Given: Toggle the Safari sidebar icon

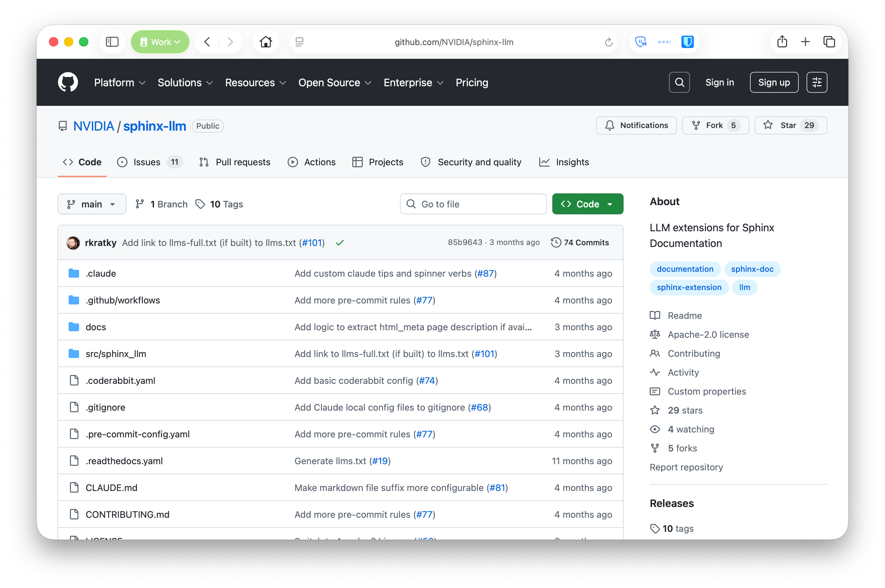Looking at the screenshot, I should 112,41.
